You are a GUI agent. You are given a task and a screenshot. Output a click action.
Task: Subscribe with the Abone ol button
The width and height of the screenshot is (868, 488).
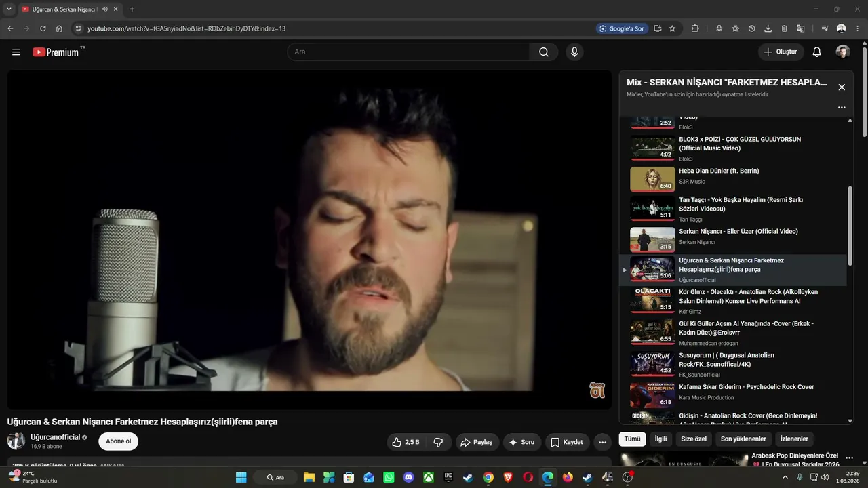click(119, 441)
